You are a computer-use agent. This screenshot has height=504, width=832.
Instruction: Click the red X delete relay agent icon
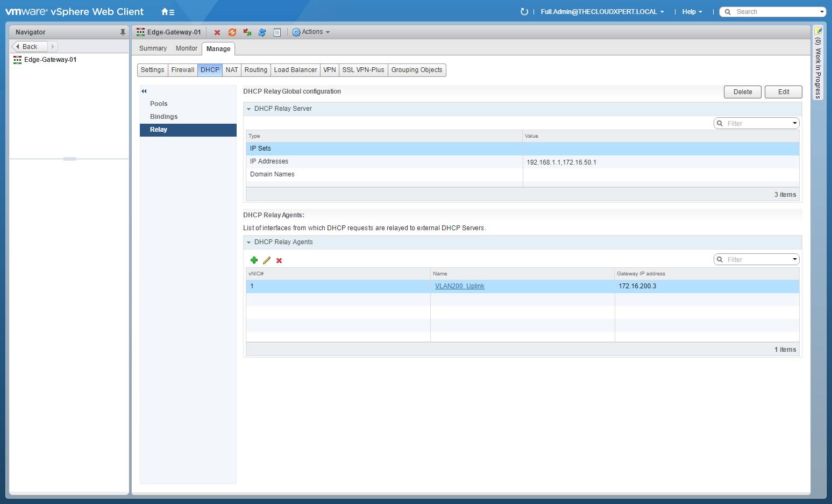279,260
